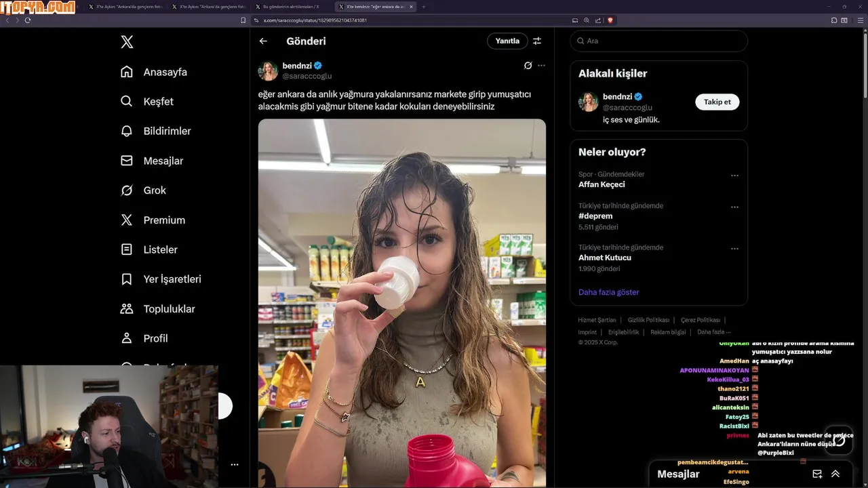868x488 pixels.
Task: Click bendnzi avatar in Alakalı kişiler
Action: pos(588,102)
